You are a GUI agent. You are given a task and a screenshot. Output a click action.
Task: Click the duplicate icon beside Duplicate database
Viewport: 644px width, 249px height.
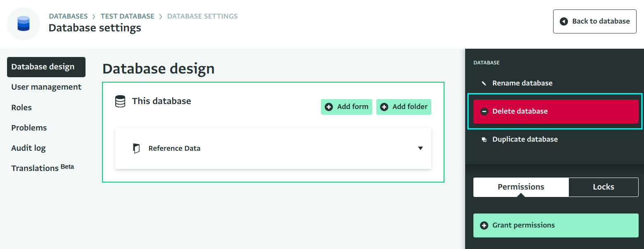pyautogui.click(x=484, y=140)
